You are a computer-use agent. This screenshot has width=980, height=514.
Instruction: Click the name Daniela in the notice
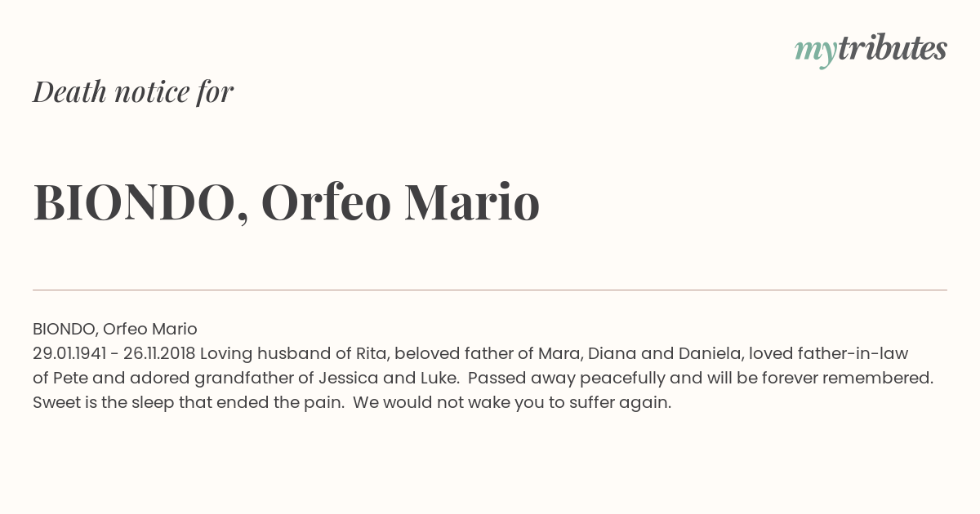tap(709, 353)
